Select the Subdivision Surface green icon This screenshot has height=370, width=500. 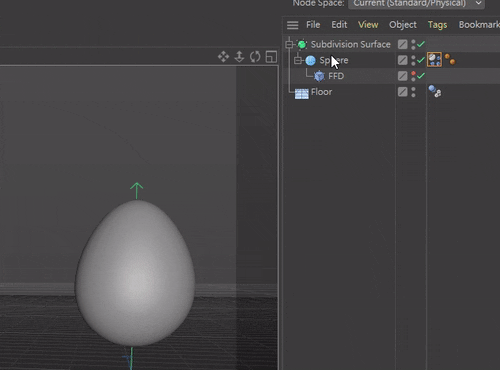pyautogui.click(x=302, y=44)
